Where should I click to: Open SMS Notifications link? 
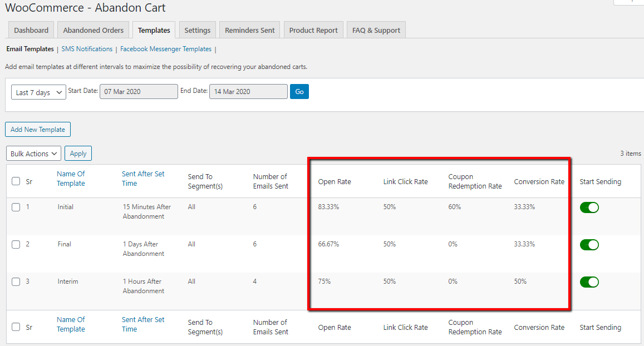coord(87,49)
